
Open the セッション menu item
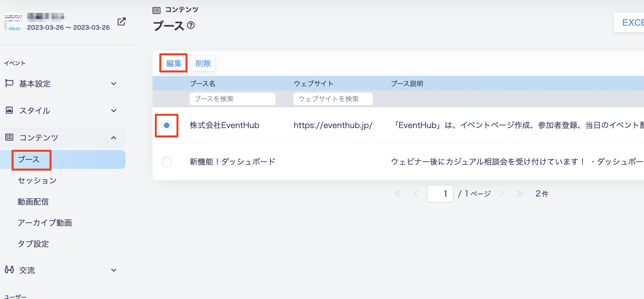click(37, 180)
